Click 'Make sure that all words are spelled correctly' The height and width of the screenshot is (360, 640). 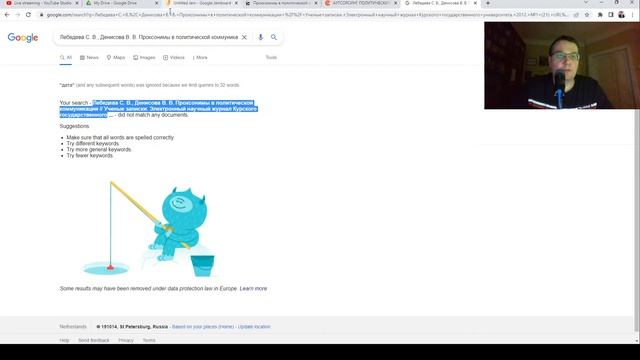click(120, 138)
